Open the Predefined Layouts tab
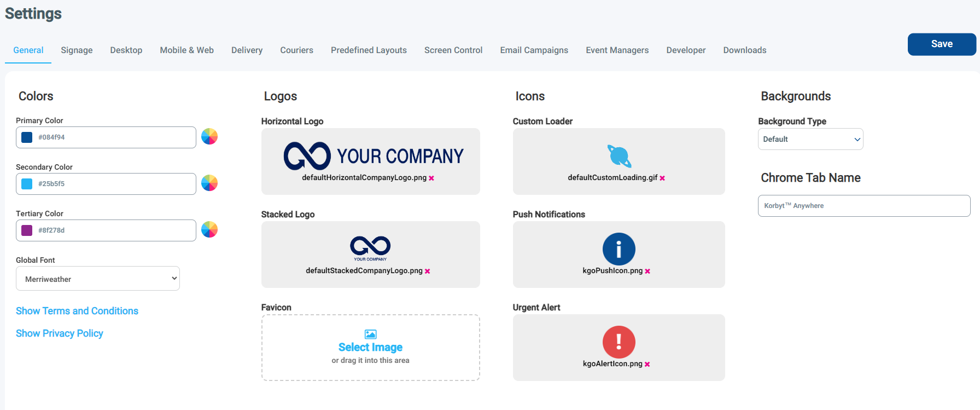Image resolution: width=980 pixels, height=410 pixels. pyautogui.click(x=369, y=50)
